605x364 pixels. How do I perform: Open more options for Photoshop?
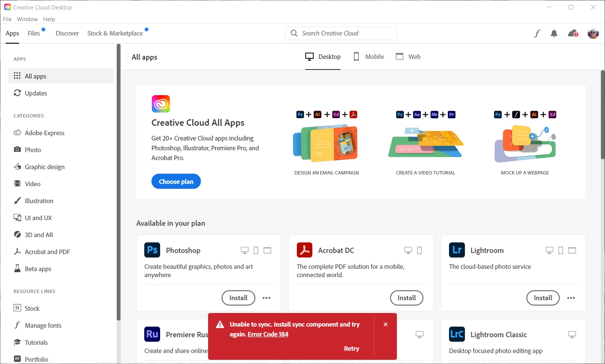(x=267, y=298)
